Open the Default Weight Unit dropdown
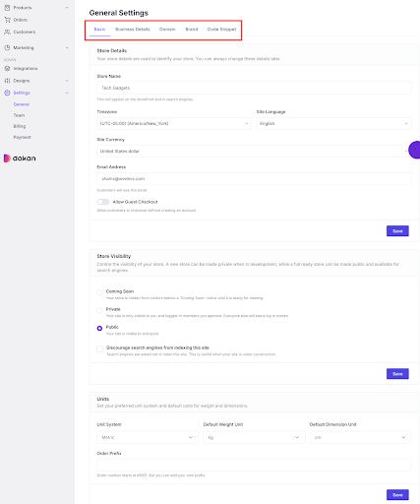Viewport: 420px width, 504px height. pyautogui.click(x=254, y=437)
